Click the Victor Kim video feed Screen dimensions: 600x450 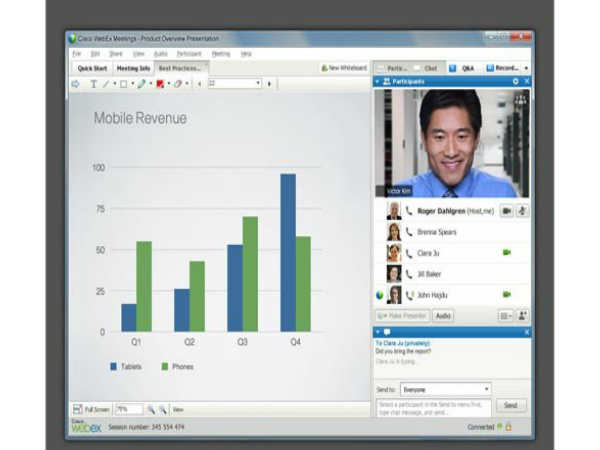click(x=452, y=143)
